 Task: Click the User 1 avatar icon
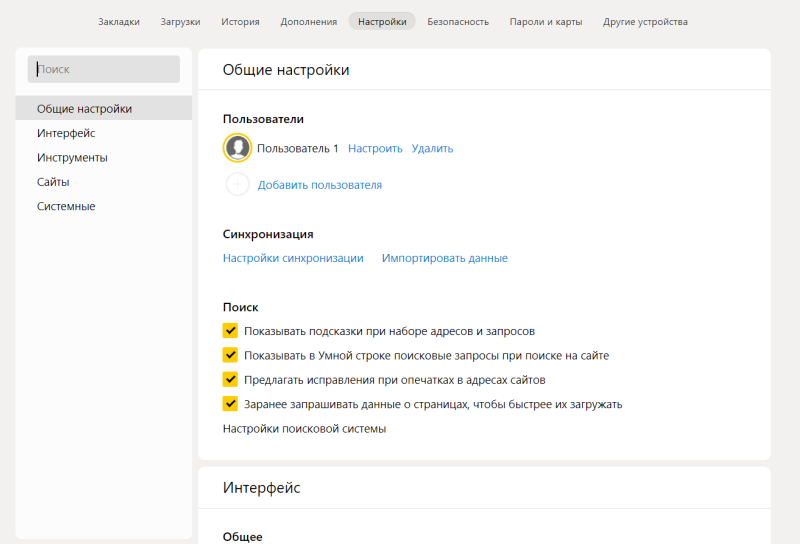pyautogui.click(x=237, y=148)
